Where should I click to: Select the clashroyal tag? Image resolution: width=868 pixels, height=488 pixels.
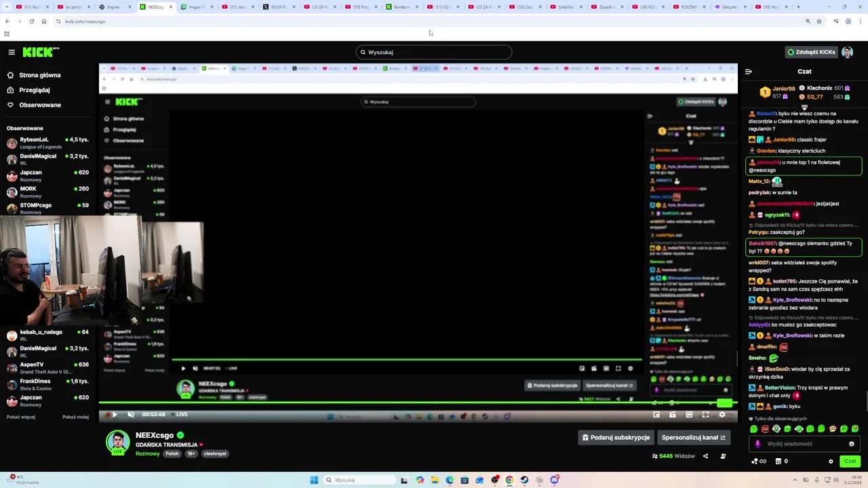pyautogui.click(x=215, y=453)
